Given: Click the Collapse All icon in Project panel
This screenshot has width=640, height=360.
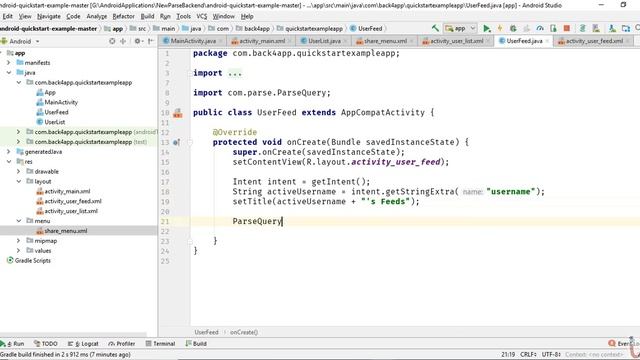Looking at the screenshot, I should pyautogui.click(x=123, y=41).
